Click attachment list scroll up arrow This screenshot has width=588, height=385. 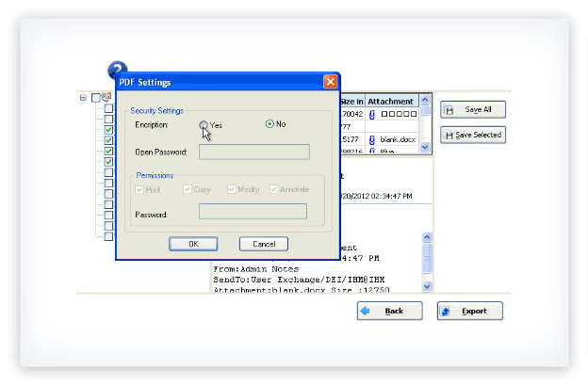click(x=424, y=101)
